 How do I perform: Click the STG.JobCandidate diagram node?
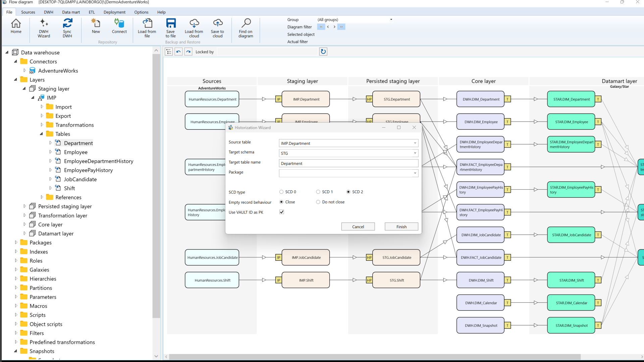click(x=396, y=257)
